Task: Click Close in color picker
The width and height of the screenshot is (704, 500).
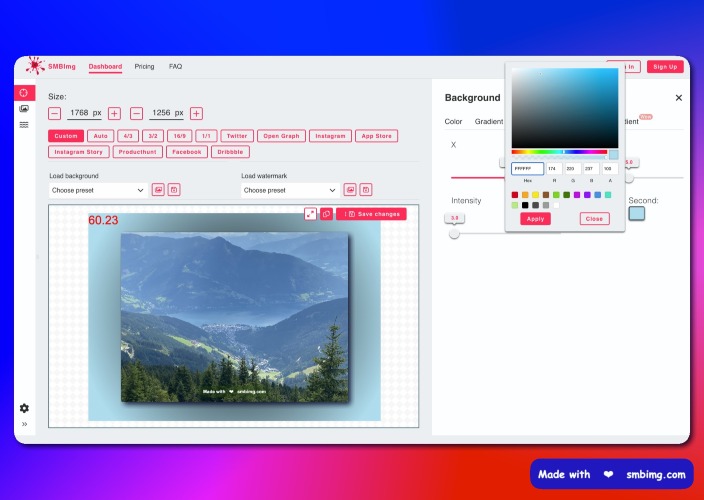Action: (x=594, y=219)
